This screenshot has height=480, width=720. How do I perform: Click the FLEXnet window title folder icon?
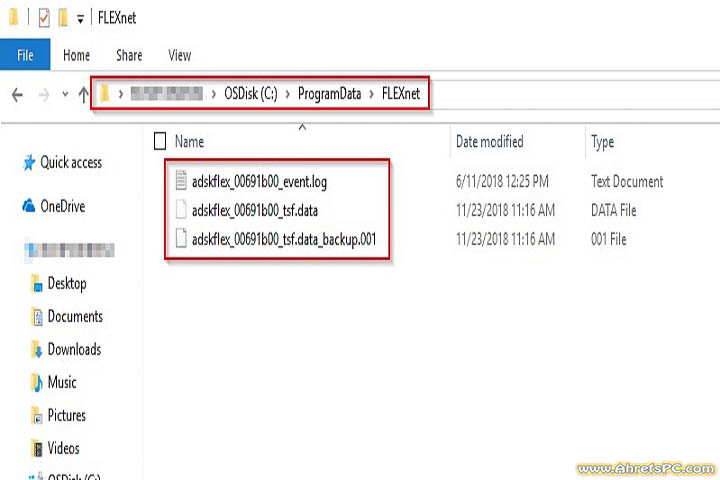click(x=14, y=17)
